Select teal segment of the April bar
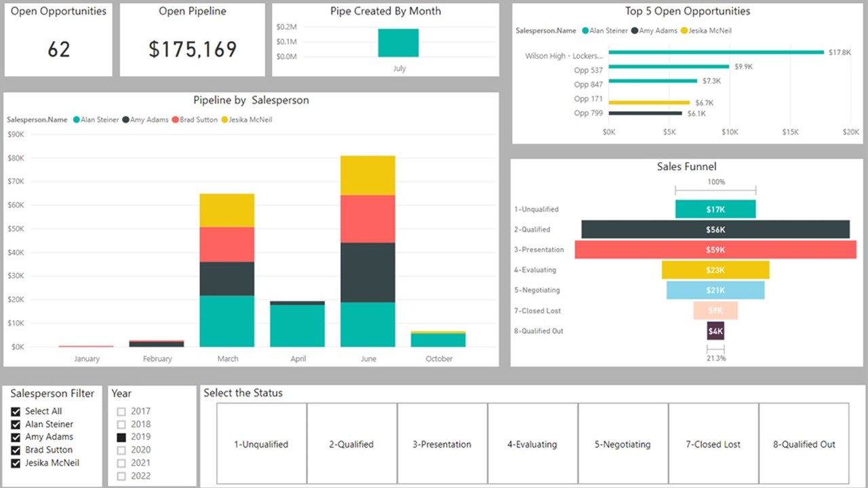Image resolution: width=868 pixels, height=488 pixels. click(298, 326)
